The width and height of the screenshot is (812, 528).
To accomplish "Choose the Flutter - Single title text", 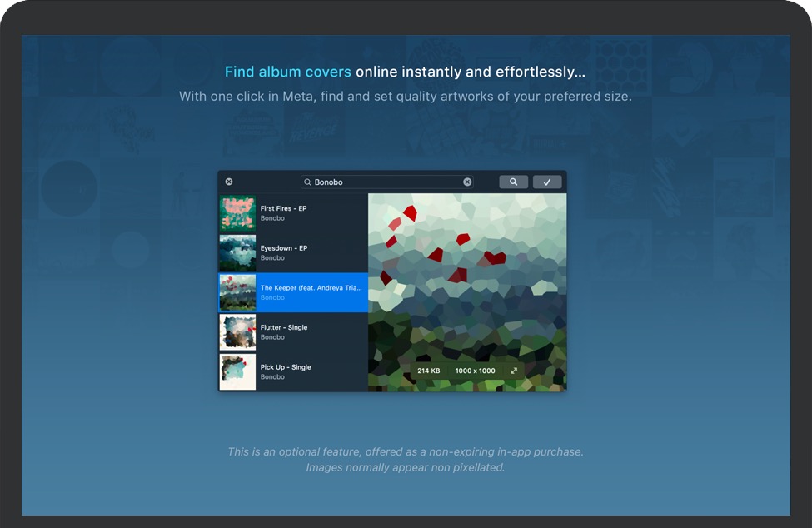I will (x=283, y=327).
